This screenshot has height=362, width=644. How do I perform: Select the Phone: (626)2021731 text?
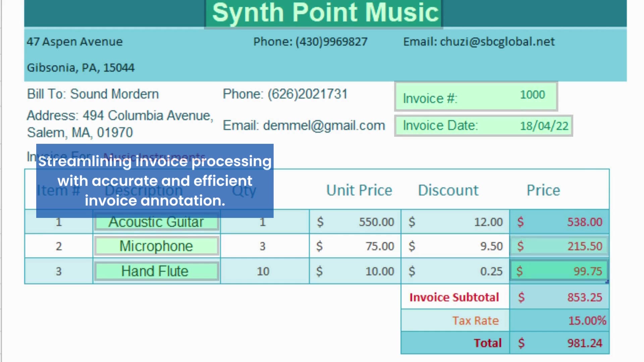tap(285, 94)
